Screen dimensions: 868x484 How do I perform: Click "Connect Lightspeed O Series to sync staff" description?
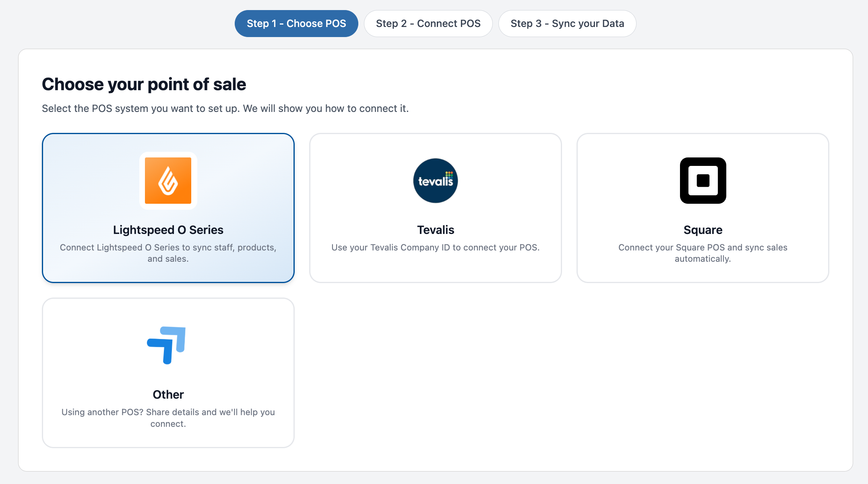[x=168, y=253]
